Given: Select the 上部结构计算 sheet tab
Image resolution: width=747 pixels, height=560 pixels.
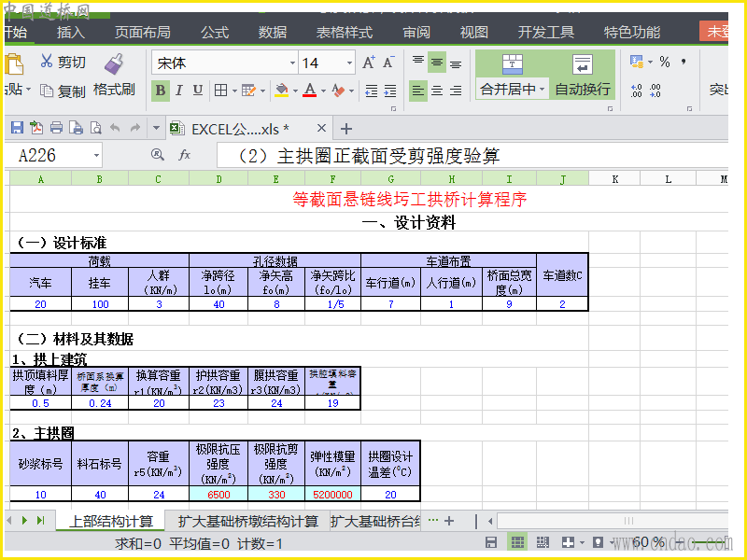Looking at the screenshot, I should (110, 522).
